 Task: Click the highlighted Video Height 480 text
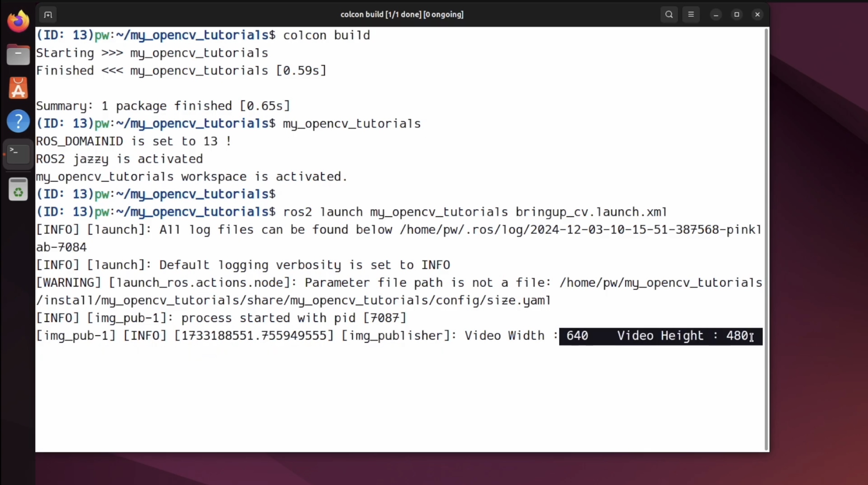coord(682,336)
